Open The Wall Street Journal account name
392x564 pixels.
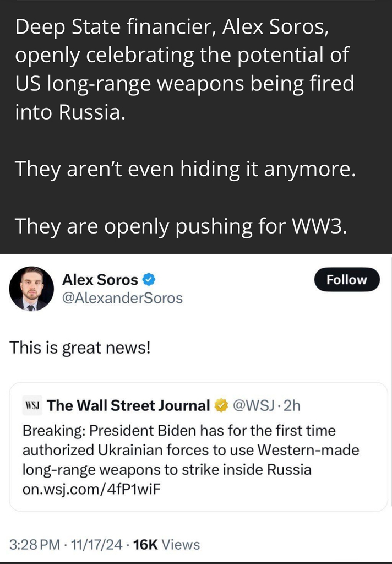[x=129, y=406]
